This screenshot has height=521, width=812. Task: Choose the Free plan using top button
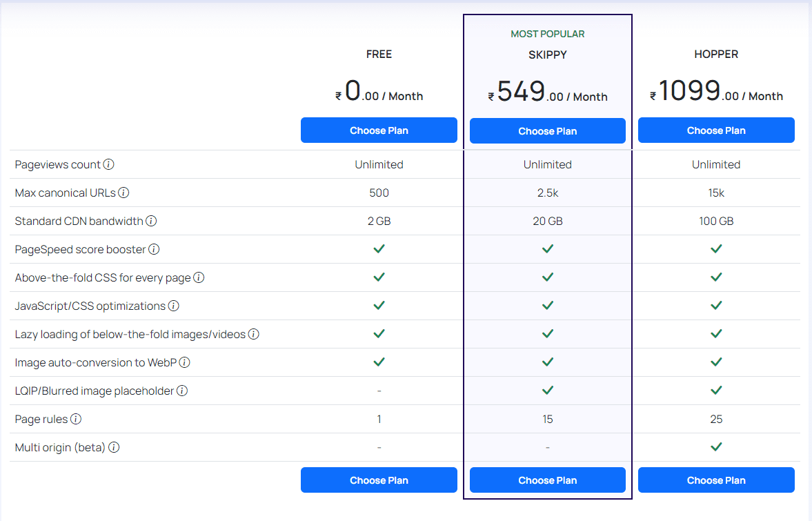(379, 130)
